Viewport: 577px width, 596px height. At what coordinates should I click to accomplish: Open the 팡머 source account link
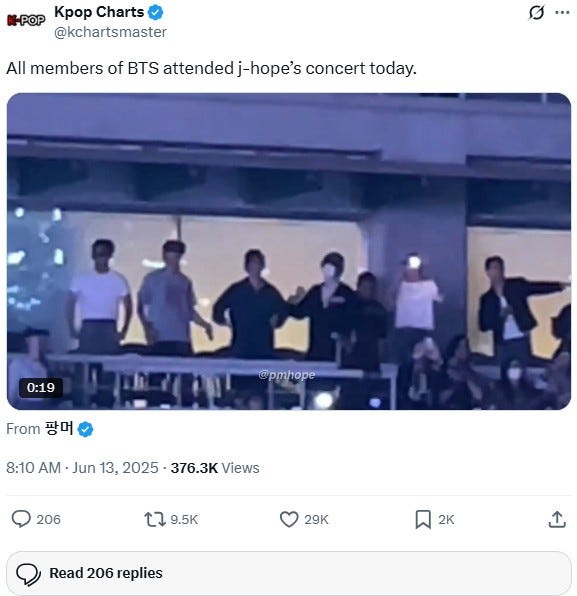pyautogui.click(x=59, y=429)
